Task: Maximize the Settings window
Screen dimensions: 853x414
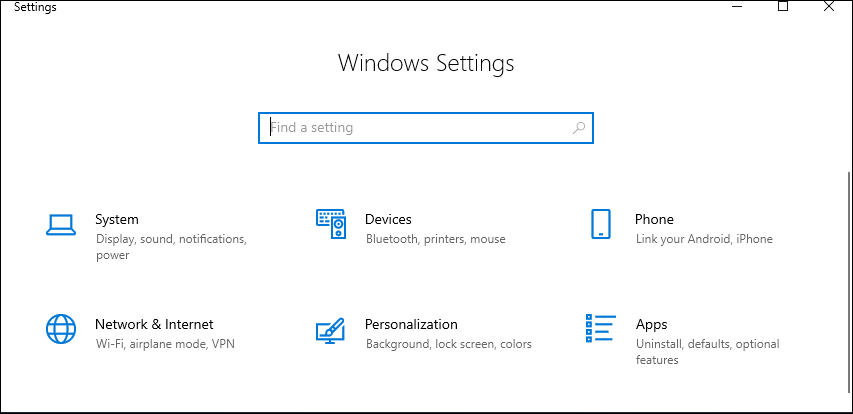Action: tap(783, 7)
